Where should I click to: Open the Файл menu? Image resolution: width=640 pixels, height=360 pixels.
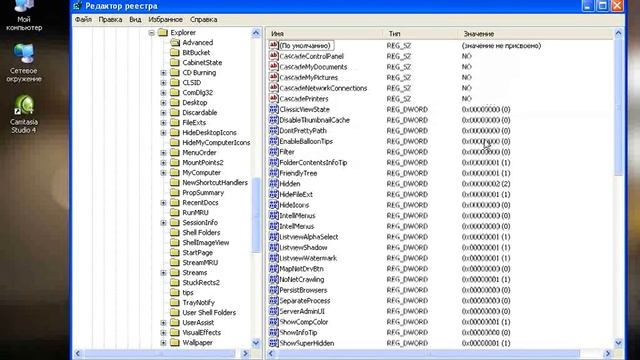tap(83, 19)
